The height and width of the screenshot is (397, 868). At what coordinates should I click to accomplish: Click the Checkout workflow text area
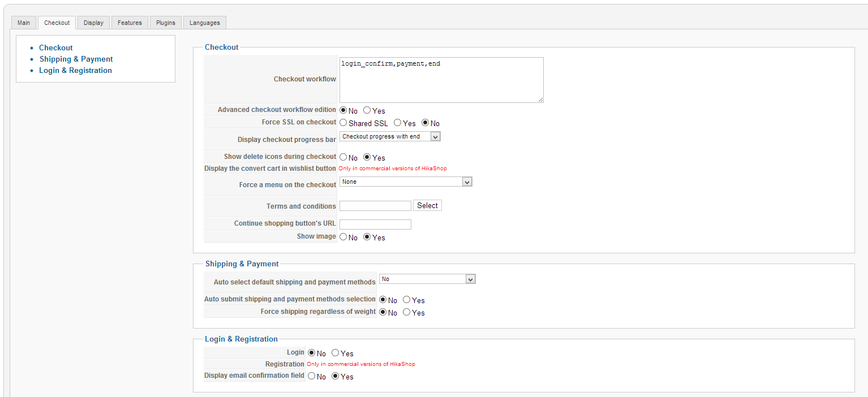click(x=441, y=80)
